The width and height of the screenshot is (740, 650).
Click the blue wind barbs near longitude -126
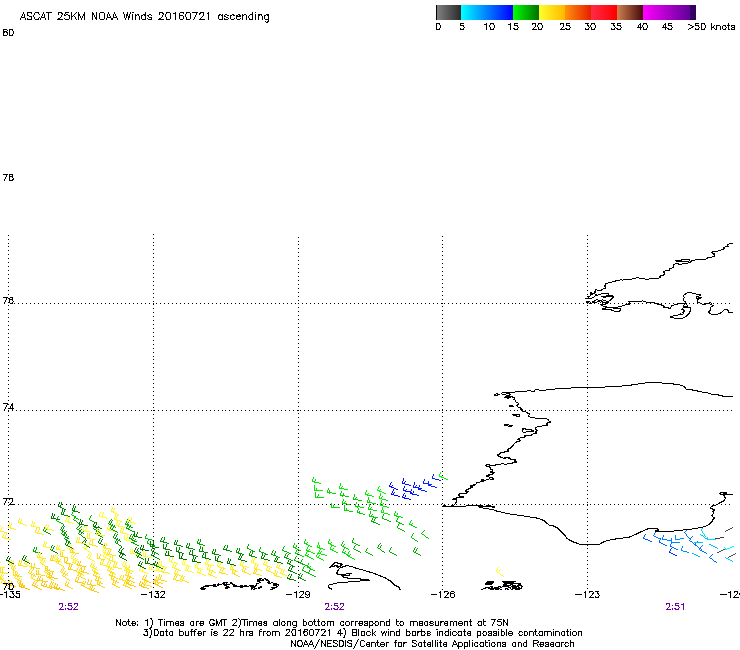pyautogui.click(x=414, y=488)
